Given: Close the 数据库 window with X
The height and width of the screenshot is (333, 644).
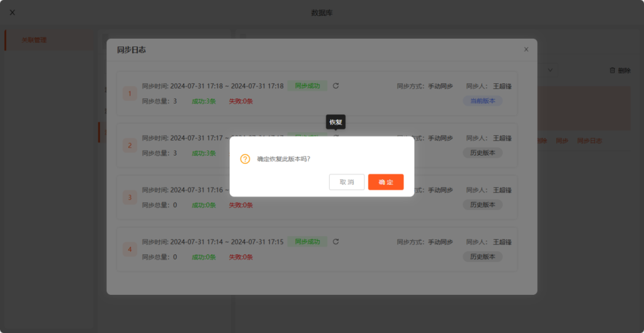Looking at the screenshot, I should 13,13.
